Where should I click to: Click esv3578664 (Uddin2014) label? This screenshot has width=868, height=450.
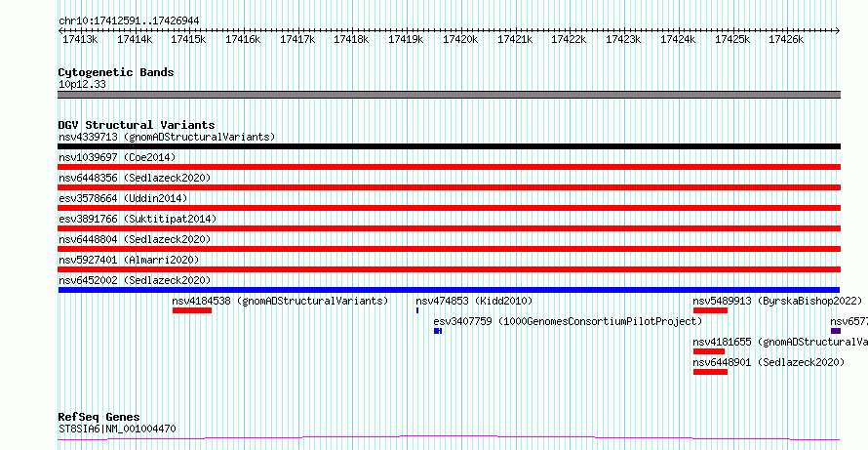(123, 198)
